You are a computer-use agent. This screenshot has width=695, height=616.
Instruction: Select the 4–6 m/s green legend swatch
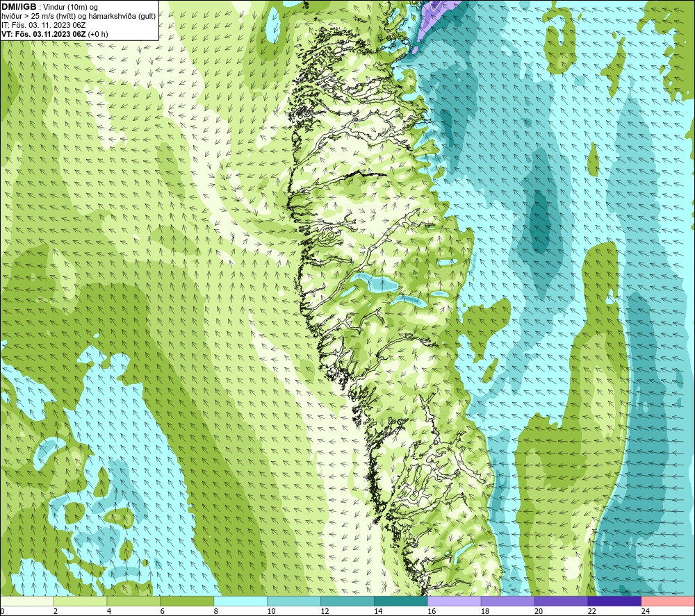[x=133, y=601]
